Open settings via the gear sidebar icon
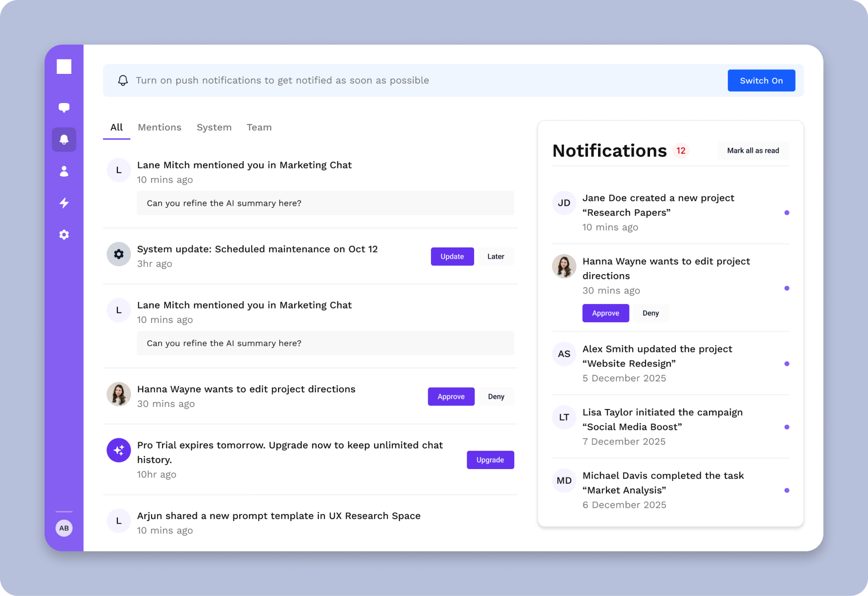The width and height of the screenshot is (868, 596). tap(64, 235)
